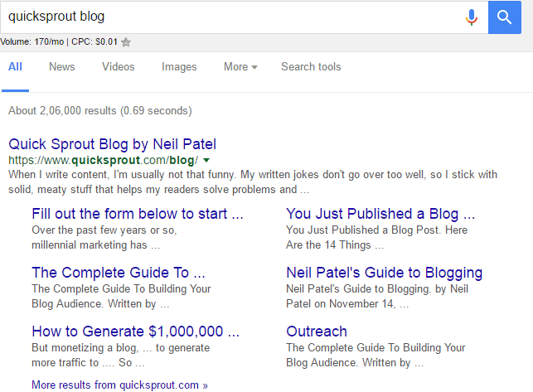Open 'You Just Published a Blog' sitelink

click(380, 214)
